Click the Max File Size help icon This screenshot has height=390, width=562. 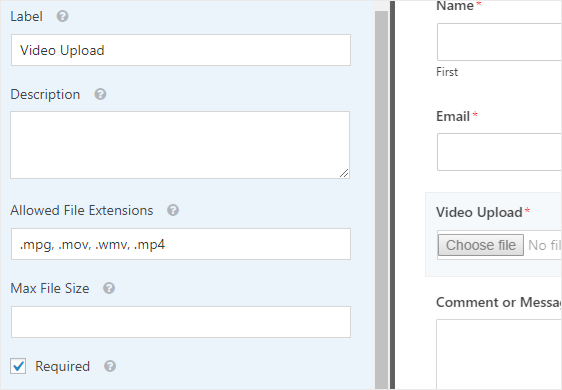109,288
